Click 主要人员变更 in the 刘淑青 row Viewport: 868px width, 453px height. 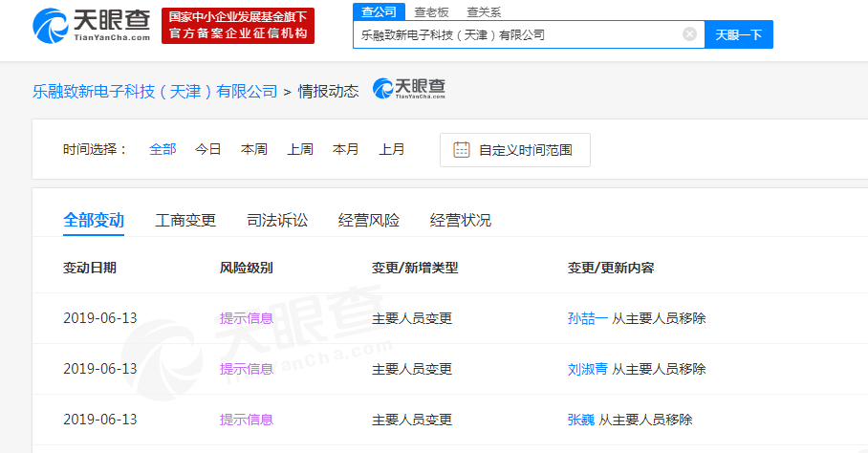click(412, 369)
